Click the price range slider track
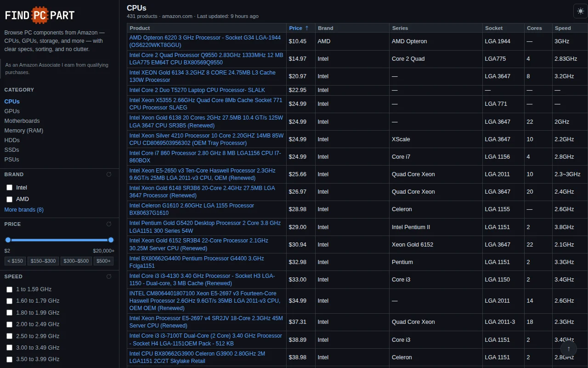 pyautogui.click(x=59, y=240)
